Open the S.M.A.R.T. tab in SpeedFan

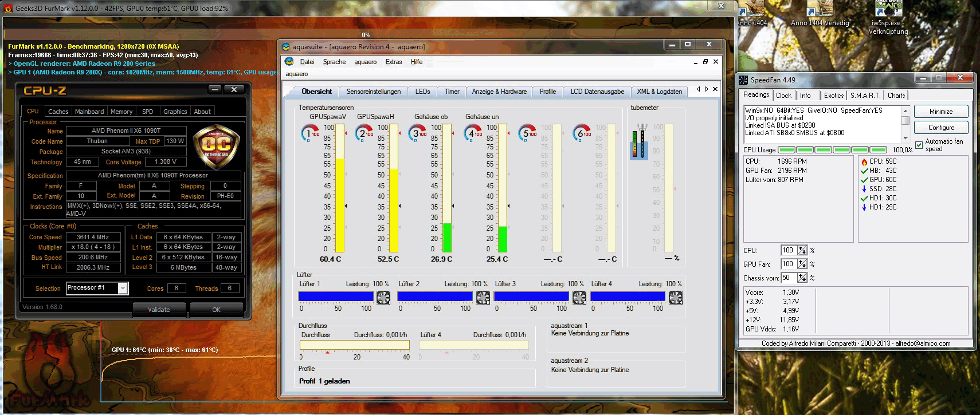coord(865,96)
